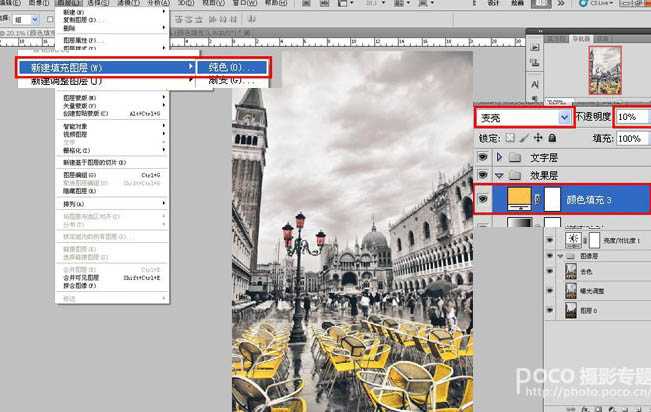Click the 效果层 folder icon

[515, 175]
